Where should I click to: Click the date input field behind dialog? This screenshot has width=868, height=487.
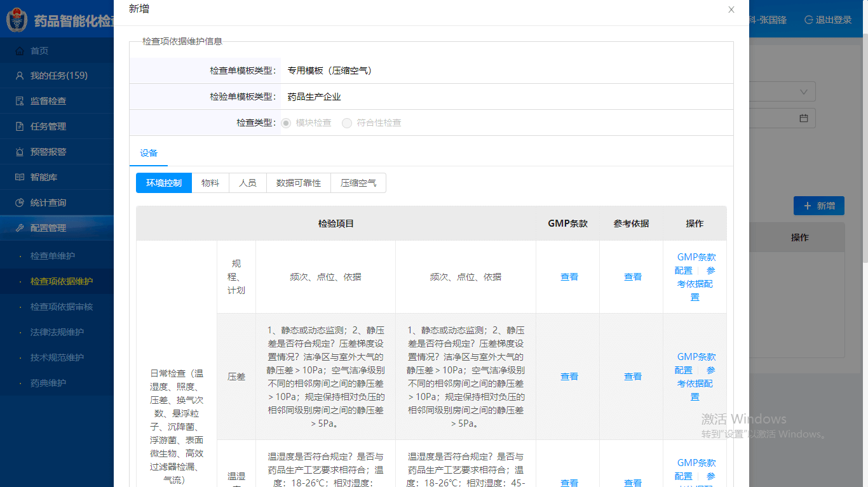pos(782,118)
